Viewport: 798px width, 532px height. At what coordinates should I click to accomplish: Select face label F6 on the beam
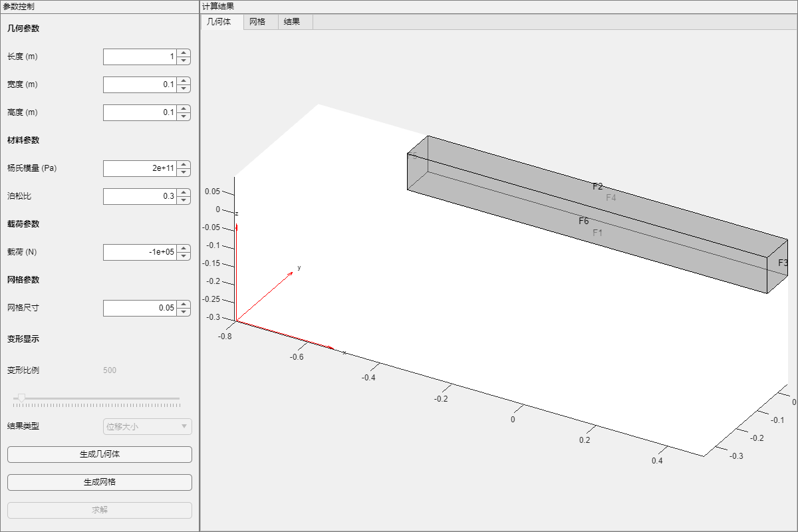coord(584,221)
